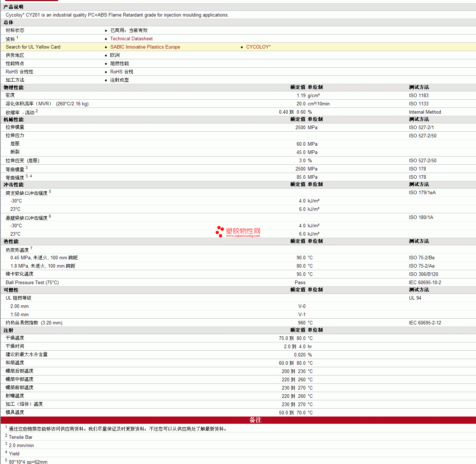The image size is (476, 464).
Task: Click the ISO 180/1A test method
Action: [x=421, y=217]
